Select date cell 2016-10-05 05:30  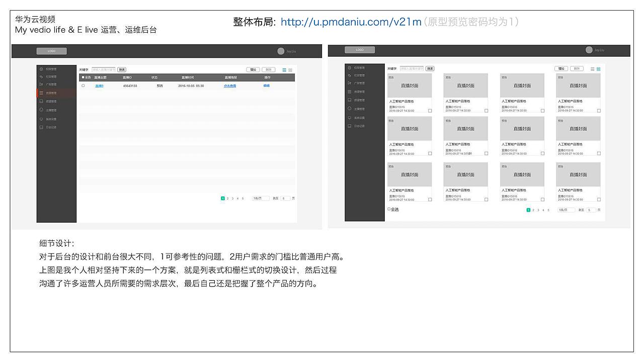[191, 86]
